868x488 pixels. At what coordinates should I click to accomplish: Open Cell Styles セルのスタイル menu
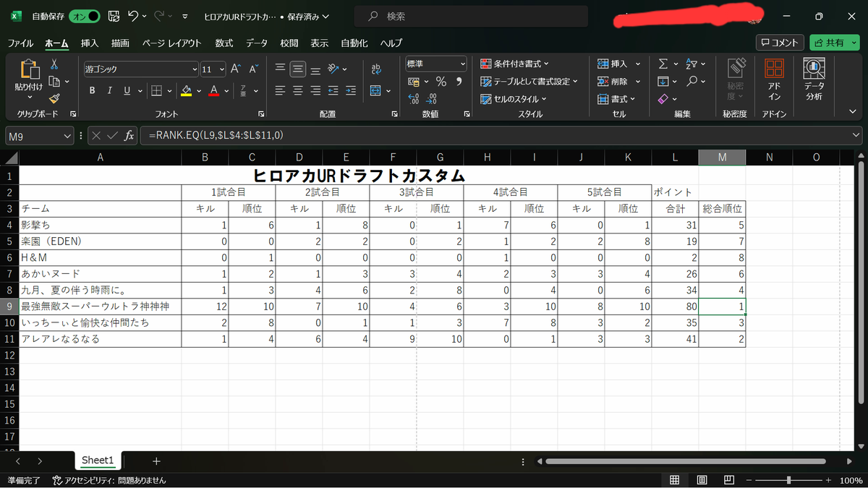tap(514, 99)
